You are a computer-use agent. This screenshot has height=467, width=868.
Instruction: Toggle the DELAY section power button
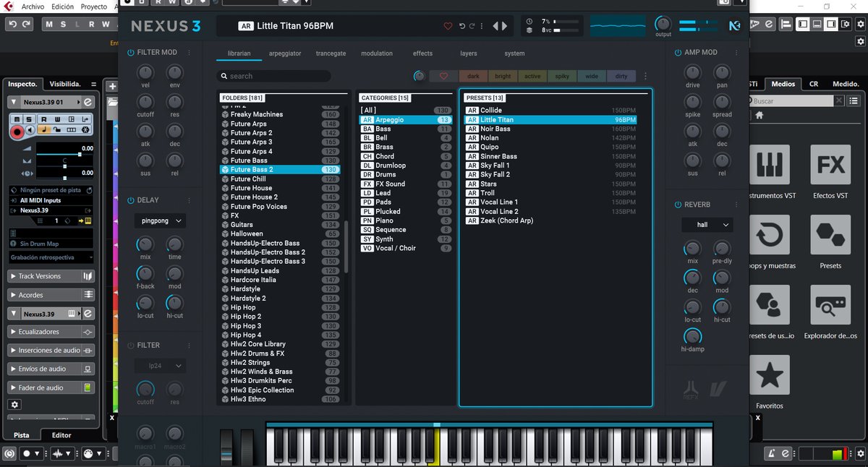click(131, 200)
